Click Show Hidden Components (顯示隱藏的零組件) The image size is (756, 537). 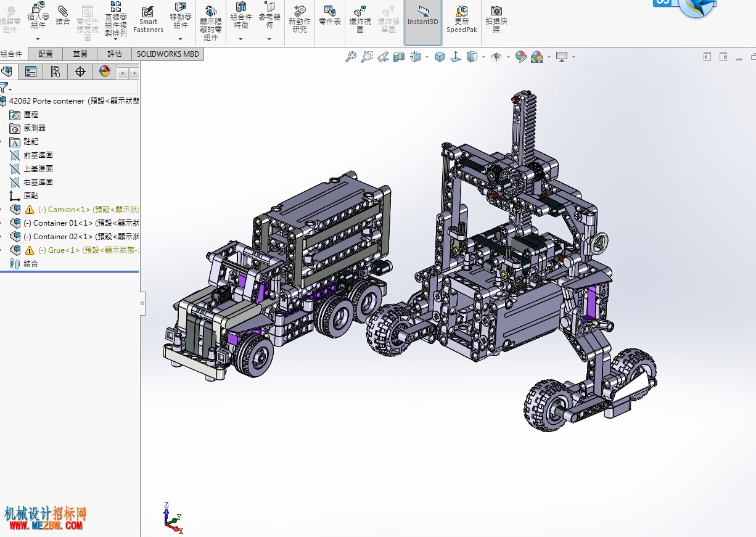pyautogui.click(x=210, y=23)
